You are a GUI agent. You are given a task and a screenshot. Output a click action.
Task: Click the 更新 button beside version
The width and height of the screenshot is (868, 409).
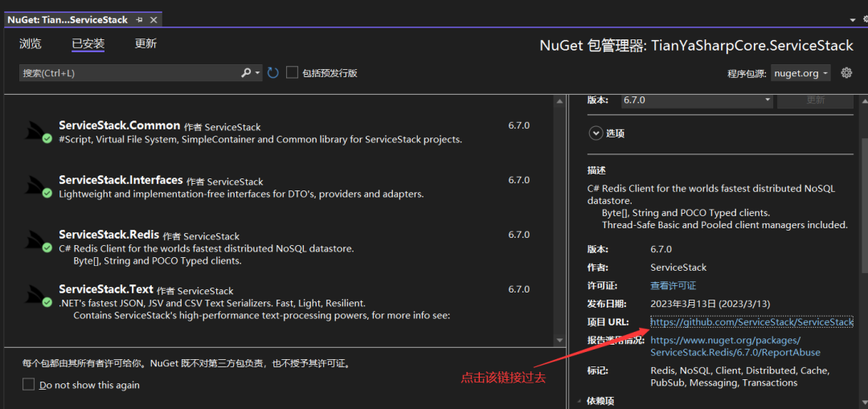pos(816,100)
